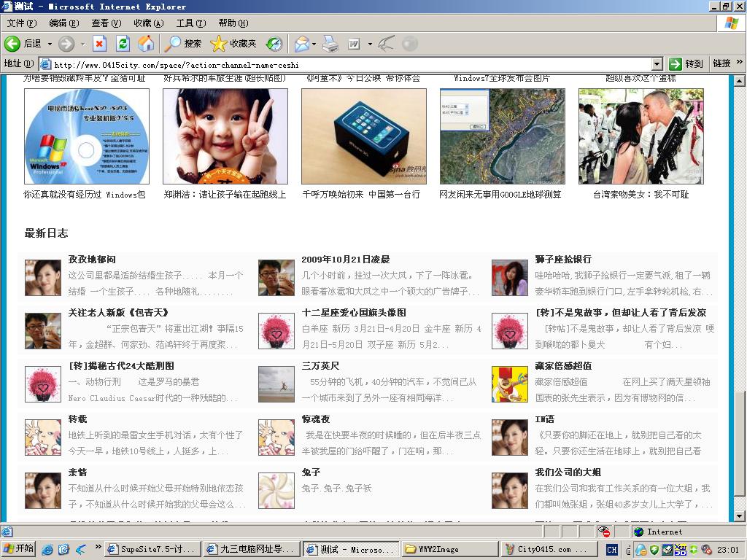Click the Start (开始) button
Viewport: 747px width, 560px height.
pos(18,548)
